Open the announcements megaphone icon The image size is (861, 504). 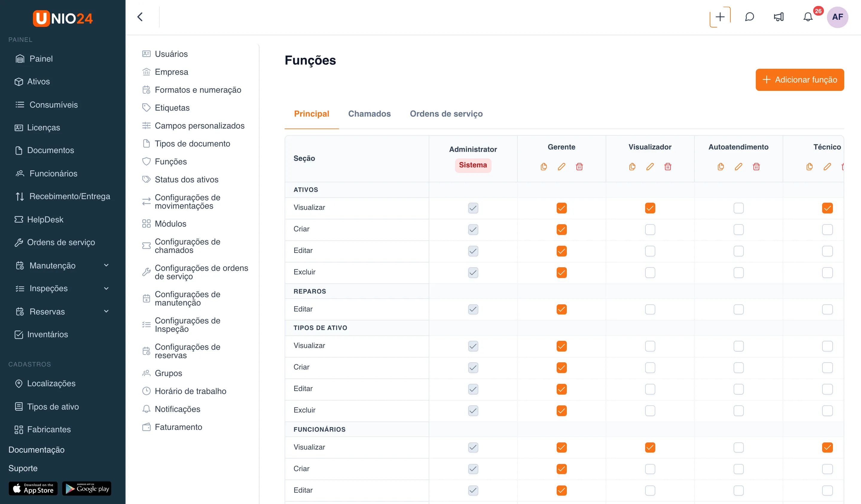pos(779,17)
